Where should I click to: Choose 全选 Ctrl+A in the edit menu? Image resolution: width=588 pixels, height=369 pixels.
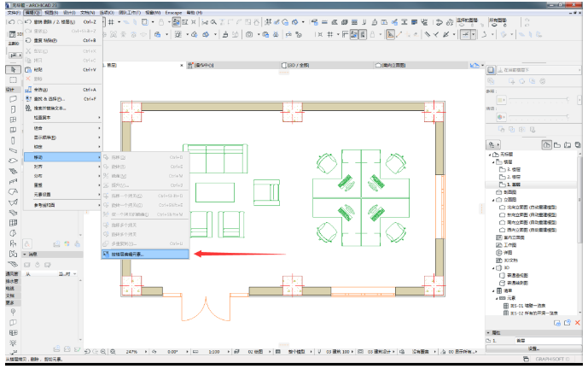(x=62, y=90)
